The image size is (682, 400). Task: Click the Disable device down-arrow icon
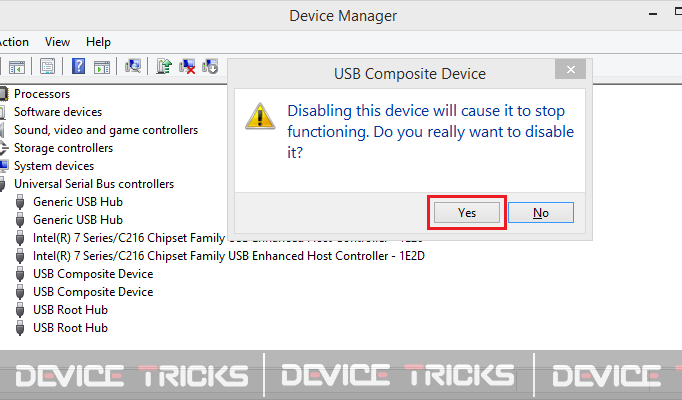point(210,67)
